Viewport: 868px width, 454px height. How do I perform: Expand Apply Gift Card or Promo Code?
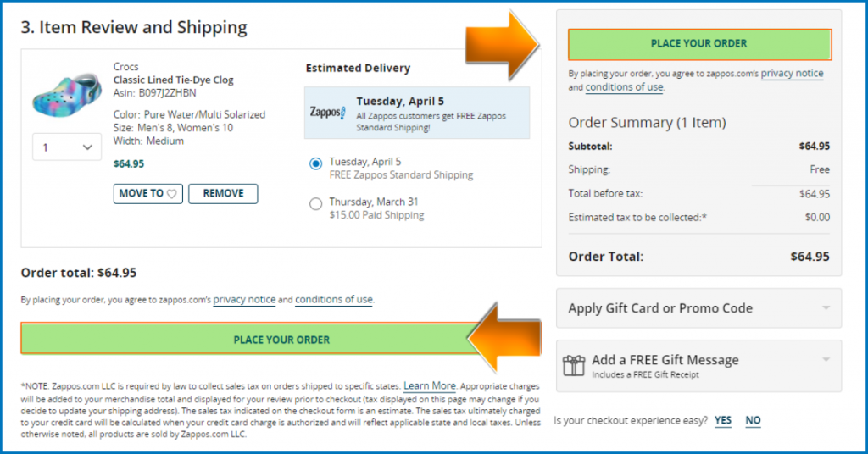point(698,308)
